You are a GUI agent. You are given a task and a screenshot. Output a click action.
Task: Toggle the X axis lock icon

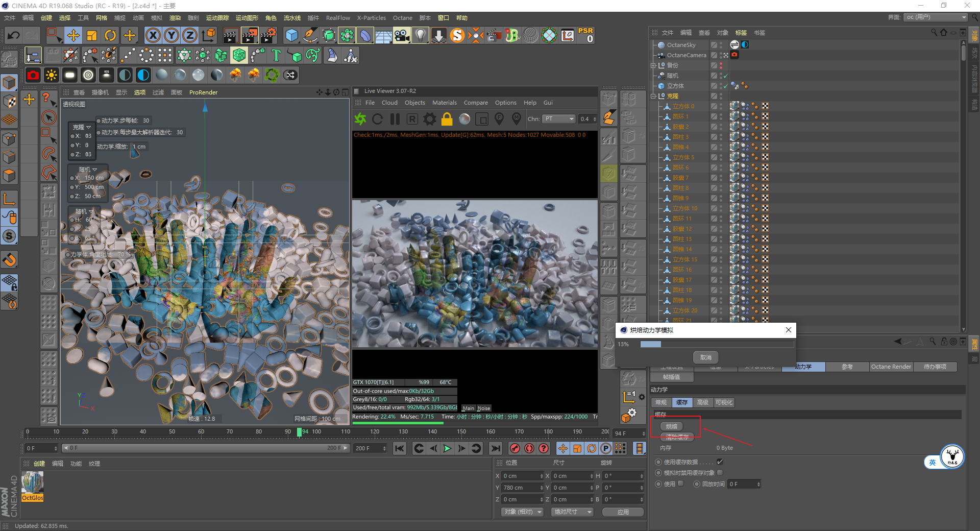tap(153, 35)
